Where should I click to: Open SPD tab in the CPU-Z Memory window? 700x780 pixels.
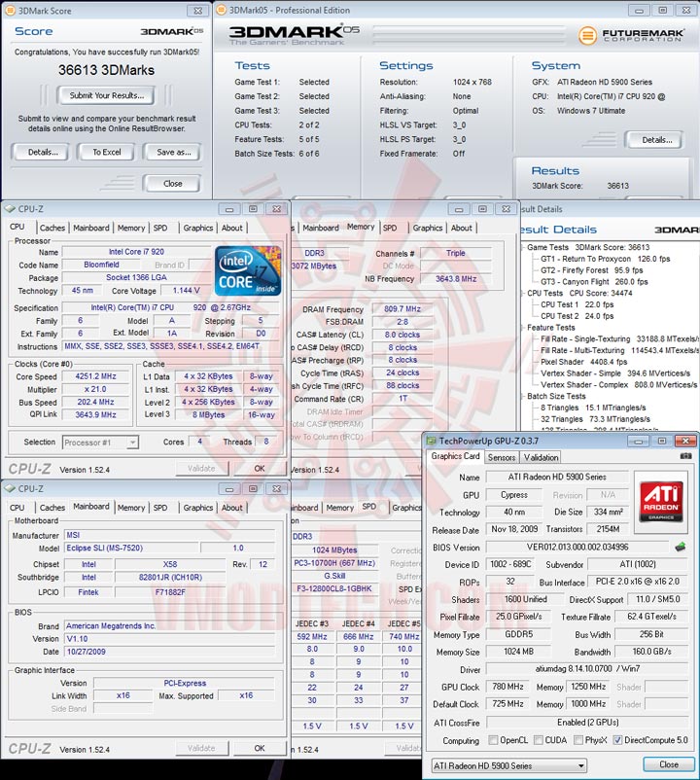click(x=390, y=228)
